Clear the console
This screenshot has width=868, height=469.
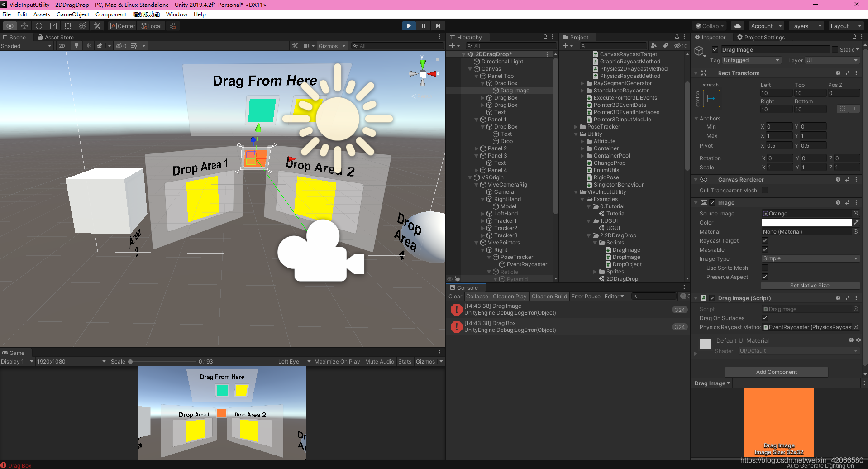[x=455, y=296]
